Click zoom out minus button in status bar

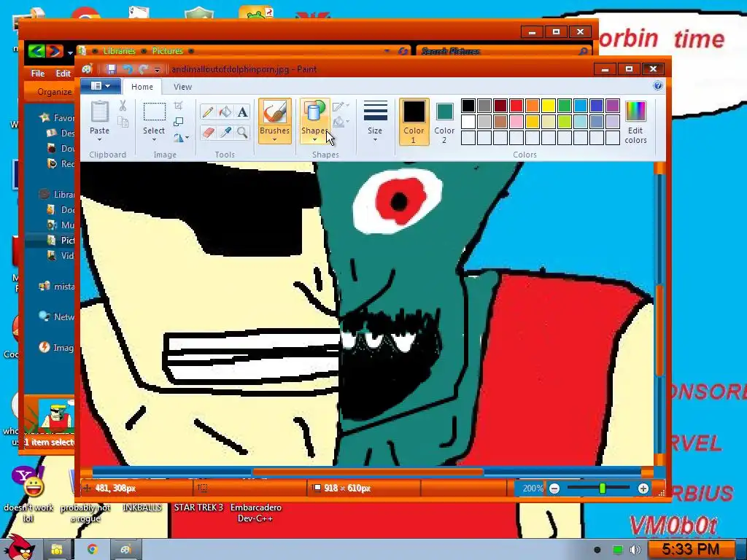click(554, 489)
